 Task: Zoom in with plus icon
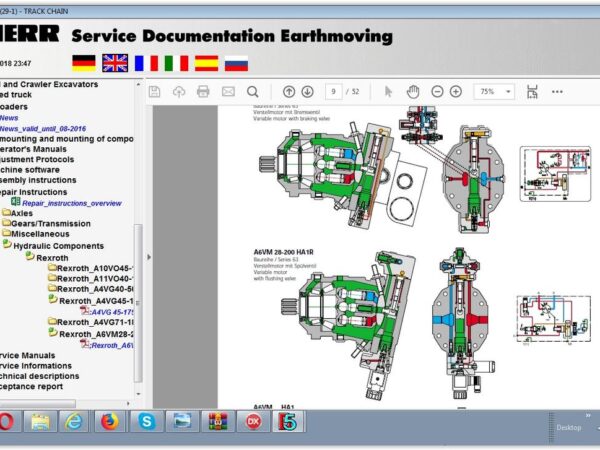pyautogui.click(x=456, y=92)
